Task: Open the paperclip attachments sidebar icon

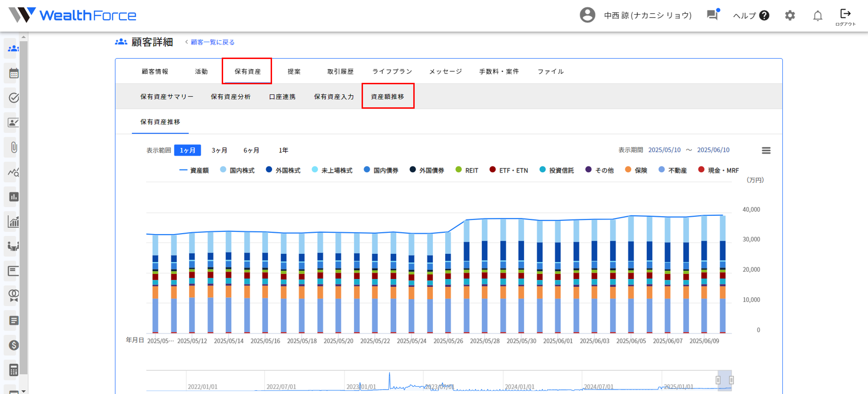Action: click(x=13, y=147)
